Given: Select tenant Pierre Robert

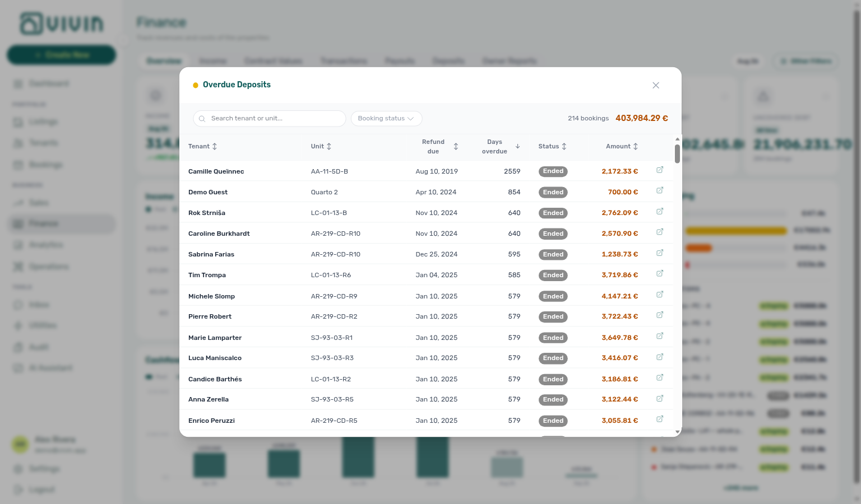Looking at the screenshot, I should click(210, 316).
